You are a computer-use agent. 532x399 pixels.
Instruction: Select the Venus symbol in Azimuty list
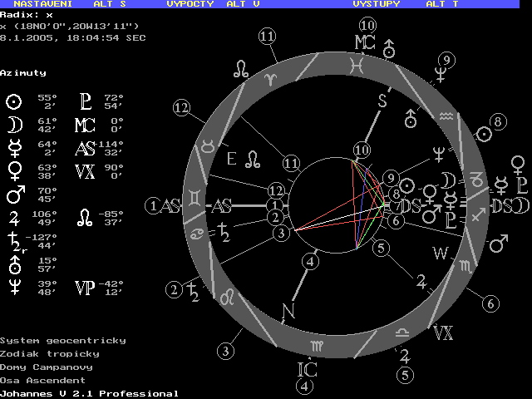pos(12,171)
